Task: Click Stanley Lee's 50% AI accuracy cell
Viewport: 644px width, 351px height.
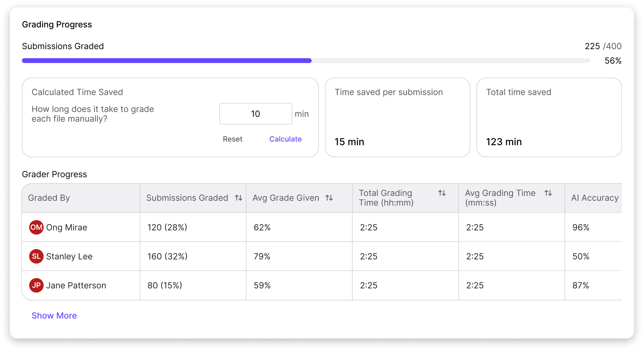Action: [x=581, y=256]
